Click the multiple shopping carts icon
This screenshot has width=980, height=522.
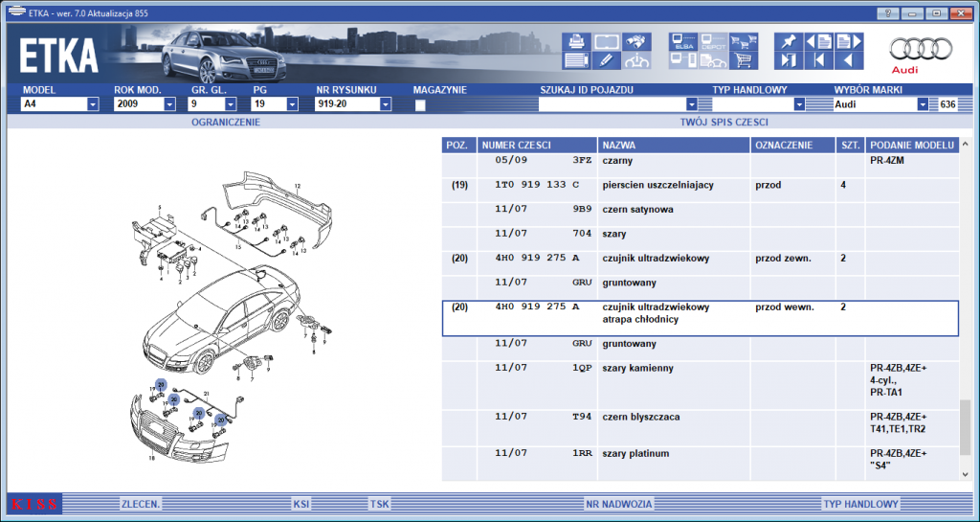coord(744,42)
